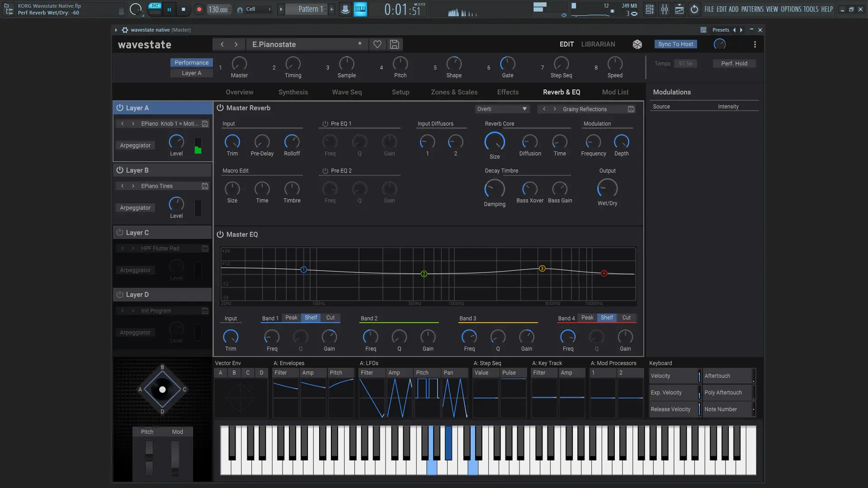Open the plugin settings gear icon
Screen dimensions: 868x488
pos(125,30)
